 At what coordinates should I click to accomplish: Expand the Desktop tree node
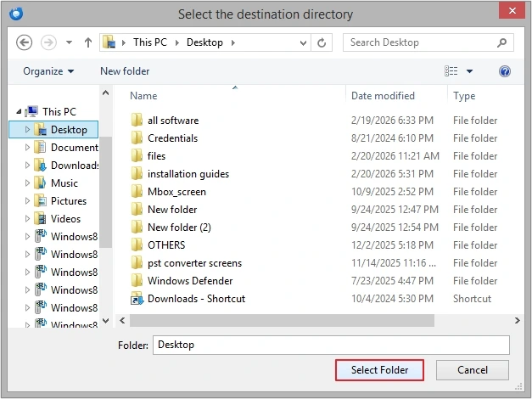click(x=27, y=129)
